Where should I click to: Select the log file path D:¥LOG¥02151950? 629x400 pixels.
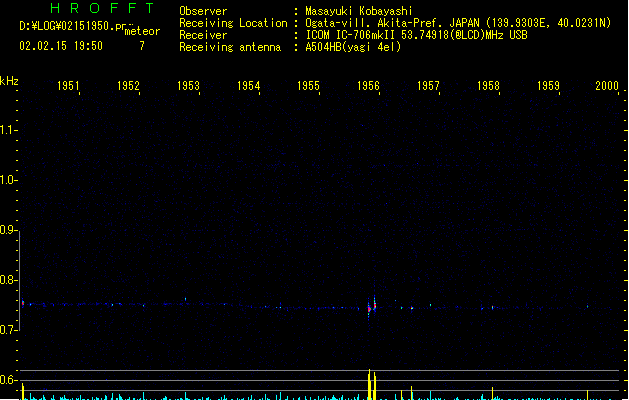(73, 26)
